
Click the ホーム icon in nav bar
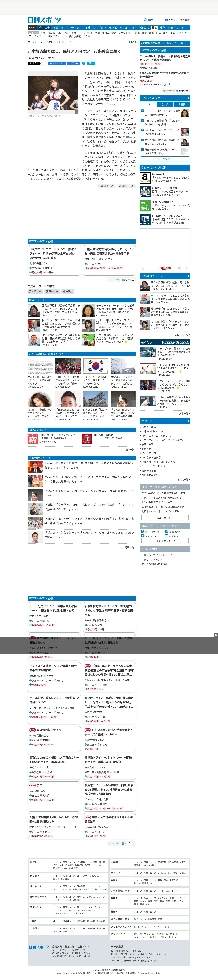pos(32,28)
